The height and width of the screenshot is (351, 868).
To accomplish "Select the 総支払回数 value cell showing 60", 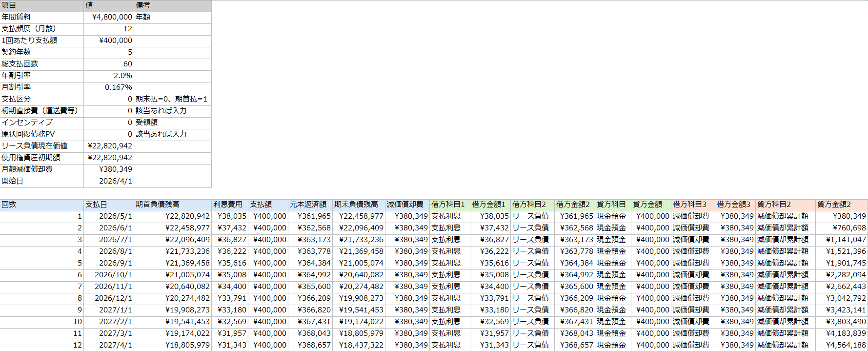I will click(109, 64).
